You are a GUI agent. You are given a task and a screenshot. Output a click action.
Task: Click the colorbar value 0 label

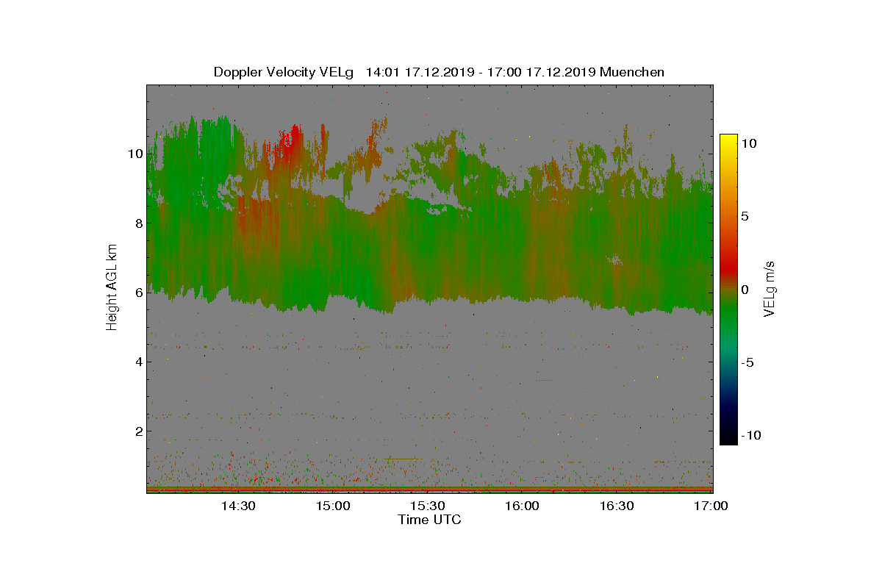[x=745, y=289]
